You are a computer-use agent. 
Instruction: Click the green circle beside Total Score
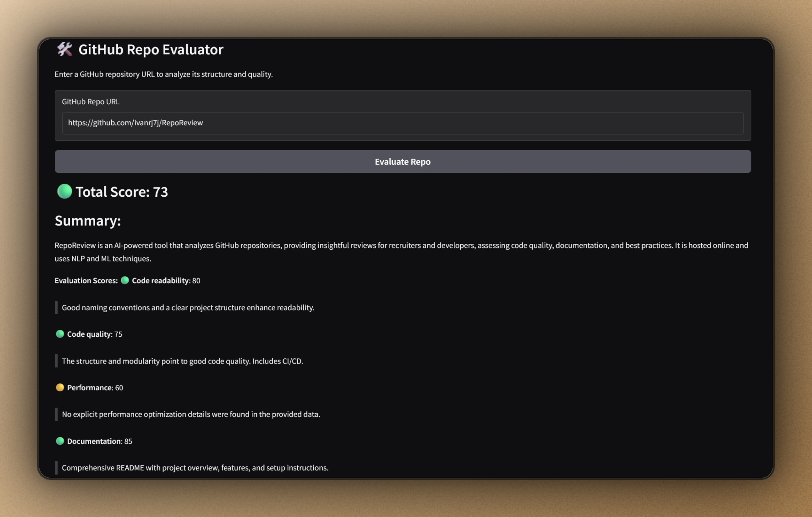[65, 191]
